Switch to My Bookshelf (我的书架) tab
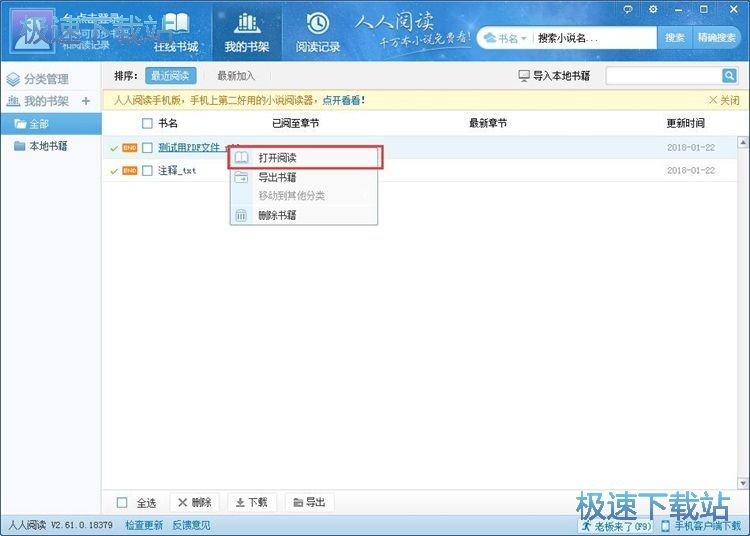This screenshot has height=536, width=750. click(247, 33)
